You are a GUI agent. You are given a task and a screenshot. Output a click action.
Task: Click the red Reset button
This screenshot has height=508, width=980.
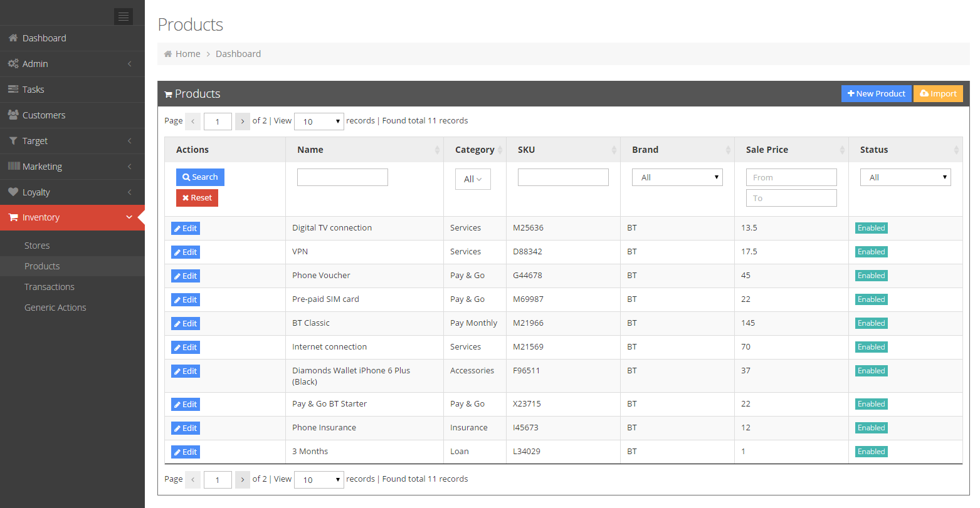tap(197, 198)
